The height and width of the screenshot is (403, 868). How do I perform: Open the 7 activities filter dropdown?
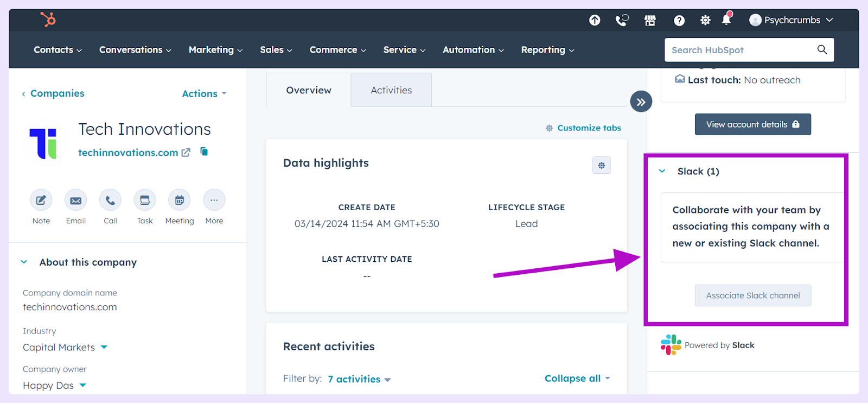359,379
